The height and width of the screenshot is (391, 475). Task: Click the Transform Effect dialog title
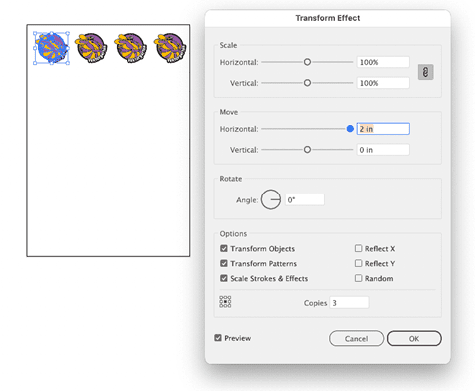click(x=328, y=18)
